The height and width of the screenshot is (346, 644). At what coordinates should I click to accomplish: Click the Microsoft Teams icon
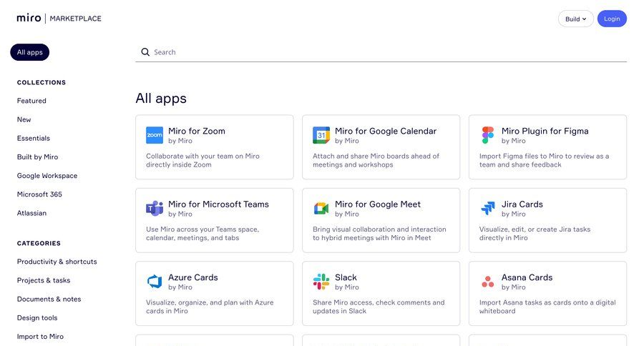click(155, 208)
